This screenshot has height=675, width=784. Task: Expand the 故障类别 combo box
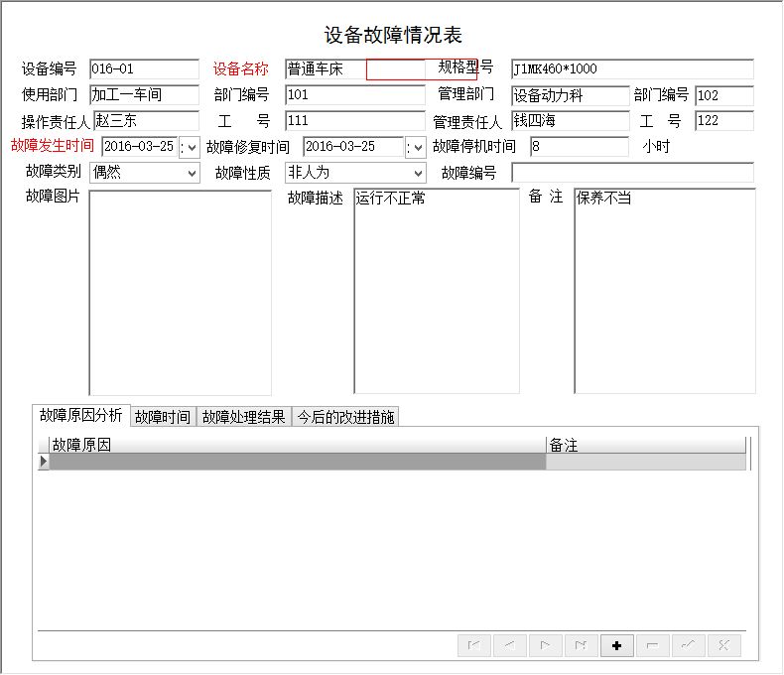click(192, 173)
